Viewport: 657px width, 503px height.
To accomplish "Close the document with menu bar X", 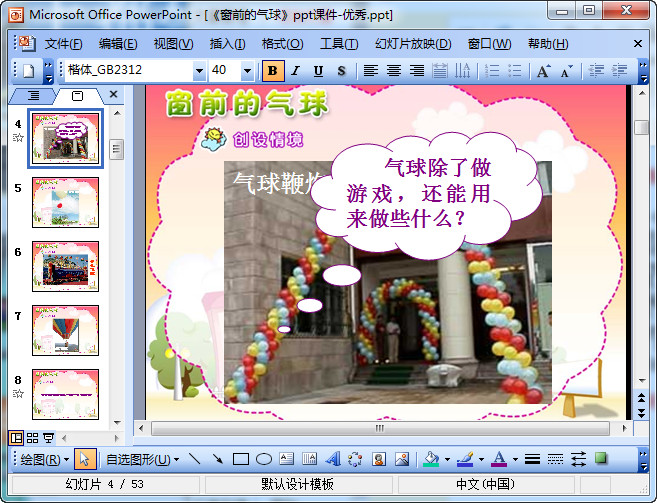I will click(638, 44).
